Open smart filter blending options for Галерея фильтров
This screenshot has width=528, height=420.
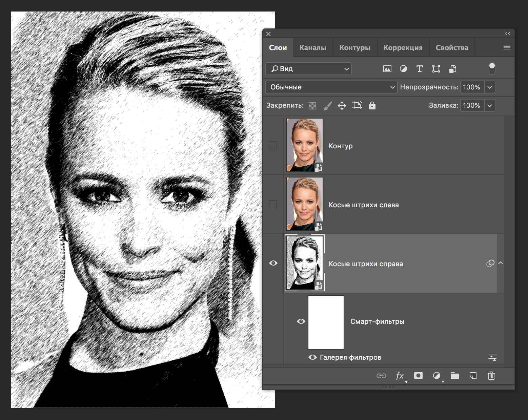[492, 357]
